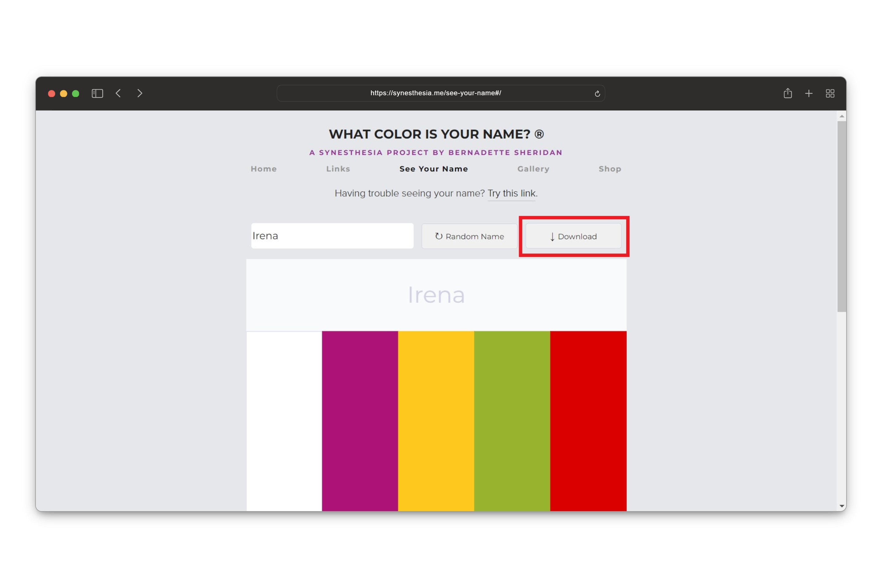882x588 pixels.
Task: Click the name input field containing Irena
Action: (332, 236)
